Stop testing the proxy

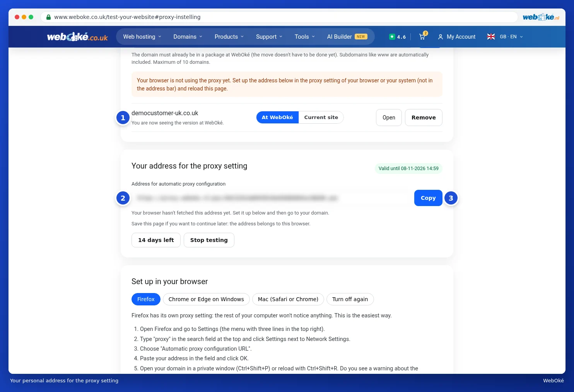[x=209, y=240]
